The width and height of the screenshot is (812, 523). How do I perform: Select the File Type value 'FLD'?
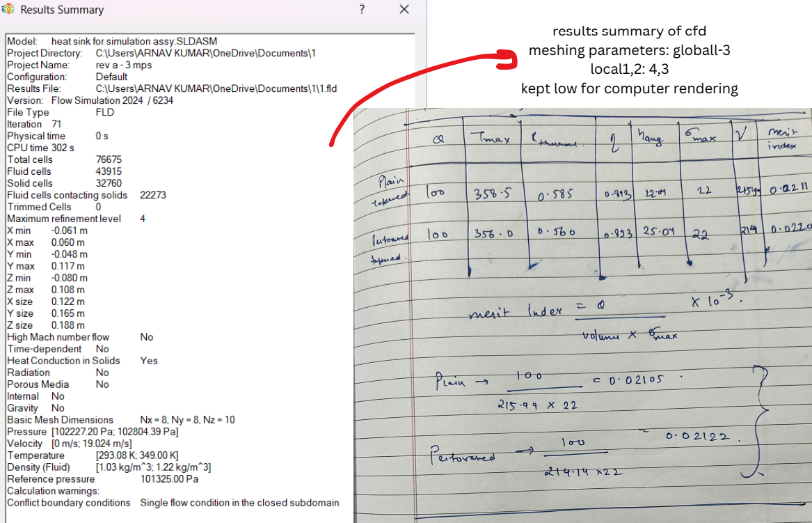coord(104,113)
